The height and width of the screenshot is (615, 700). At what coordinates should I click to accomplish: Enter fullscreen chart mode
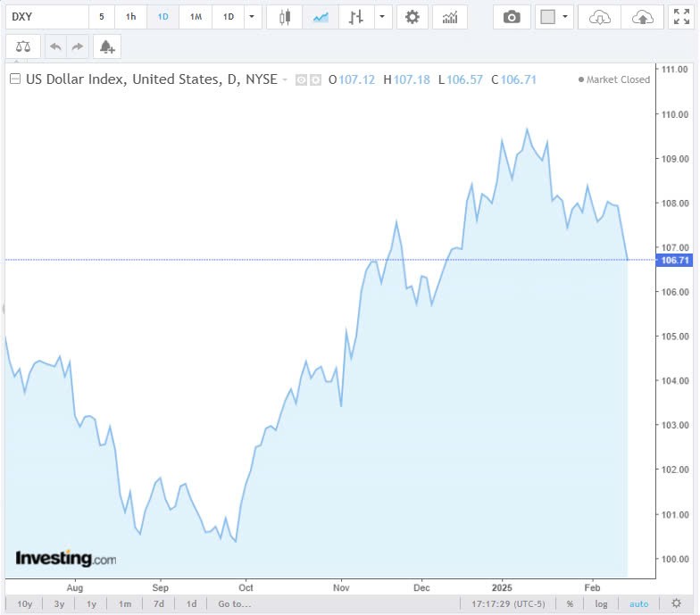[679, 17]
